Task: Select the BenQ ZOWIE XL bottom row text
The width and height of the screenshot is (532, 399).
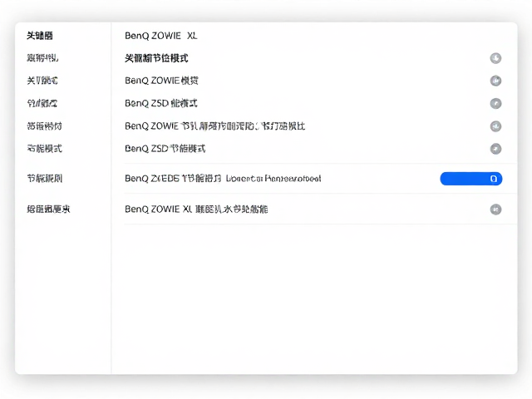Action: pyautogui.click(x=196, y=209)
